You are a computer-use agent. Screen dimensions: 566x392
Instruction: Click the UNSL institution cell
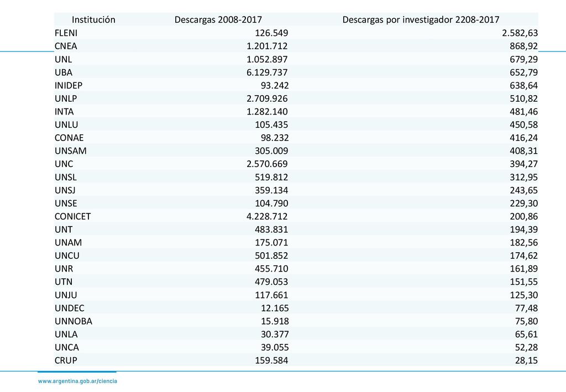tap(66, 177)
